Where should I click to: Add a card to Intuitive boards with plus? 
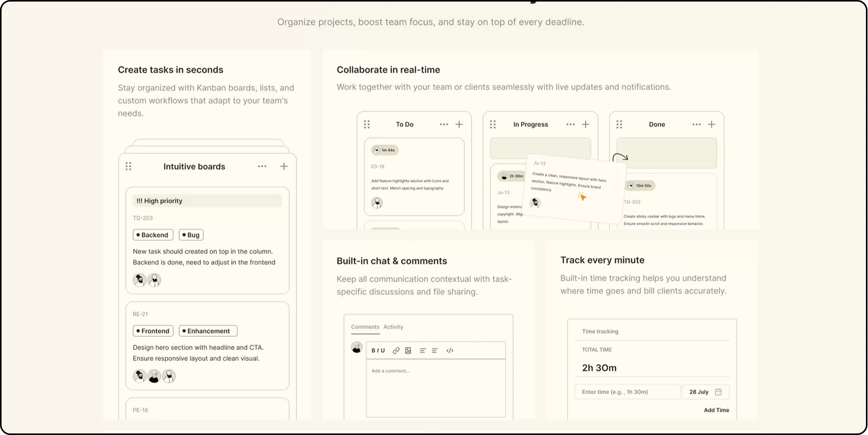point(284,166)
